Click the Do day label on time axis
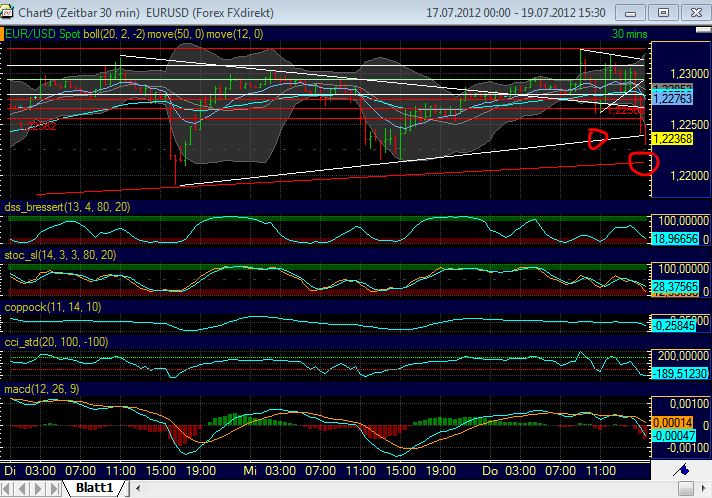 490,471
